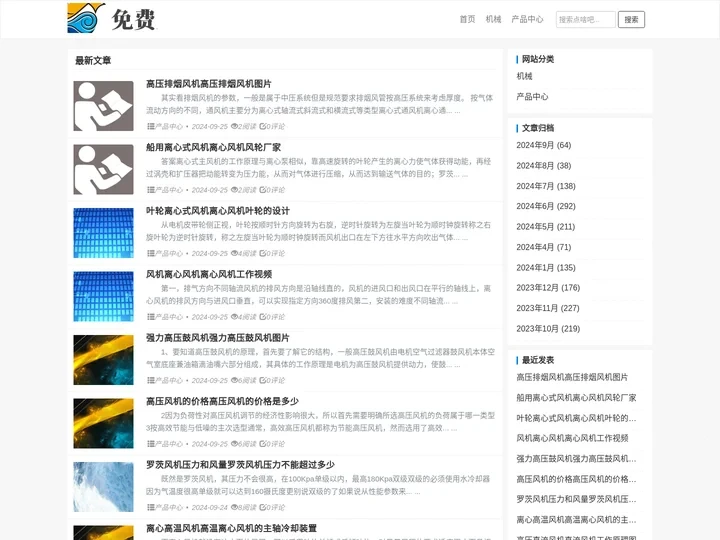The width and height of the screenshot is (720, 540).
Task: Open the site logo 免费
Action: [112, 18]
